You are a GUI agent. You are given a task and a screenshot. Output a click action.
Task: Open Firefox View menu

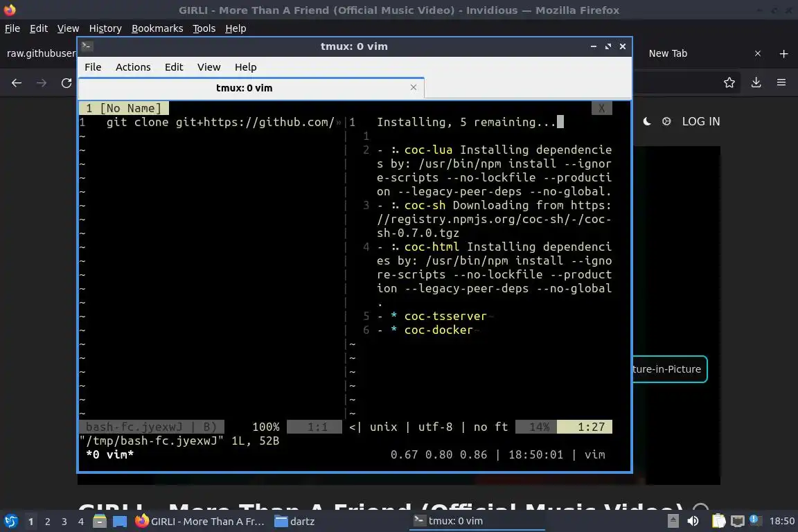coord(68,28)
